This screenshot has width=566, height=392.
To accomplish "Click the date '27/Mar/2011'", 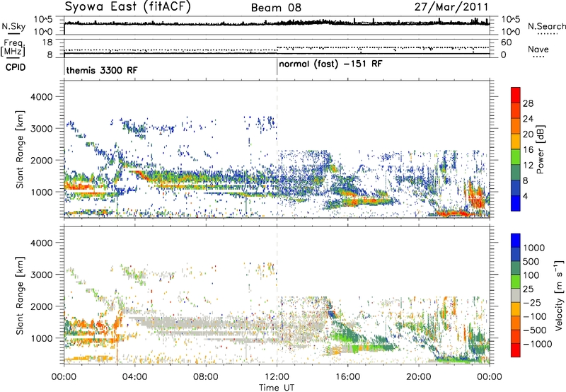I will click(x=451, y=7).
